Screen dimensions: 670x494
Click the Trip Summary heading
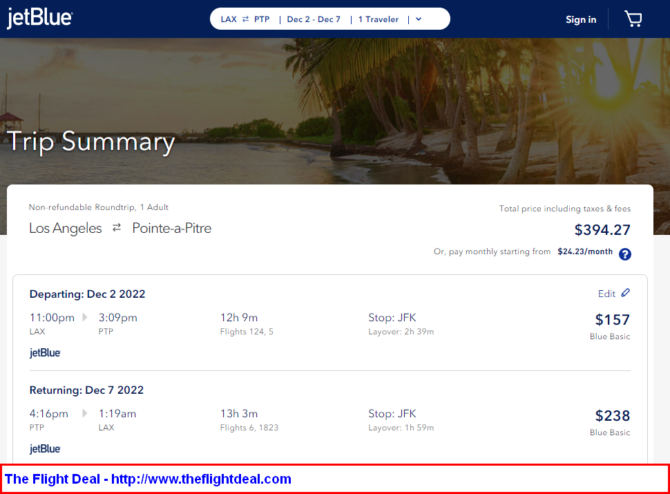(x=91, y=142)
